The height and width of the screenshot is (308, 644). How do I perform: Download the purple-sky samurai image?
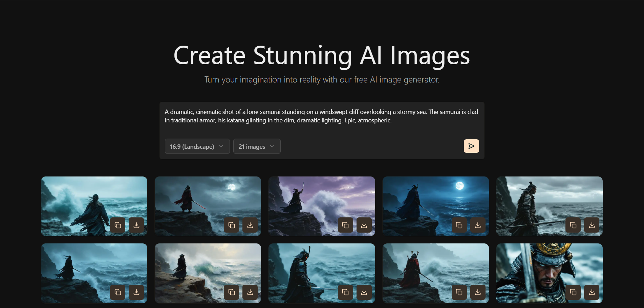point(364,225)
